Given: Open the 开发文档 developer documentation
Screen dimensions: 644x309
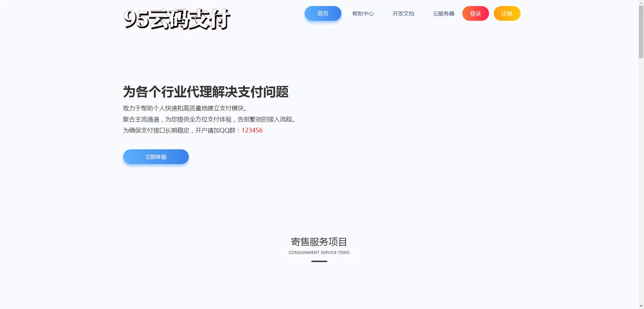Looking at the screenshot, I should click(403, 13).
